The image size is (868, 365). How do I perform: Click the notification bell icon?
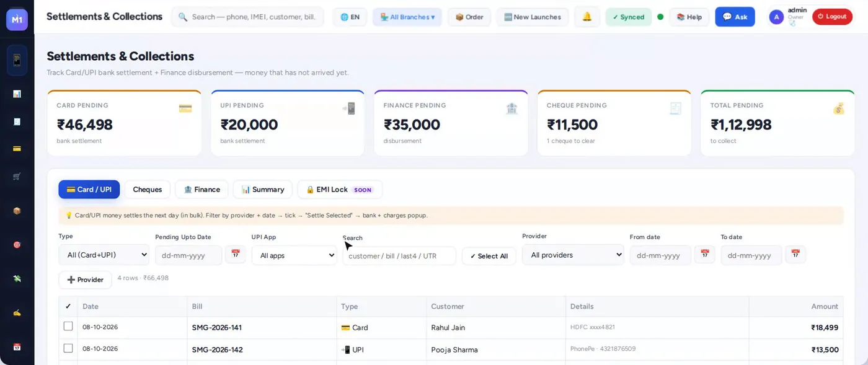(587, 17)
